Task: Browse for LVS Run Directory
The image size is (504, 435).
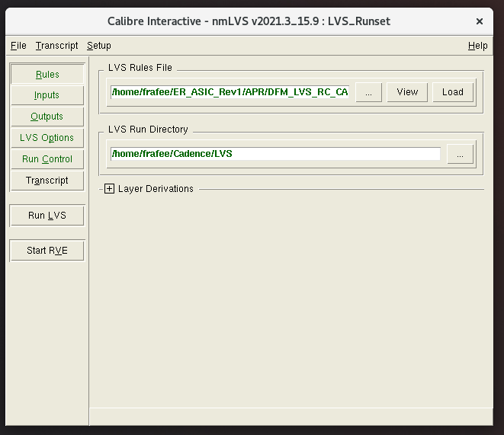Action: pyautogui.click(x=460, y=154)
